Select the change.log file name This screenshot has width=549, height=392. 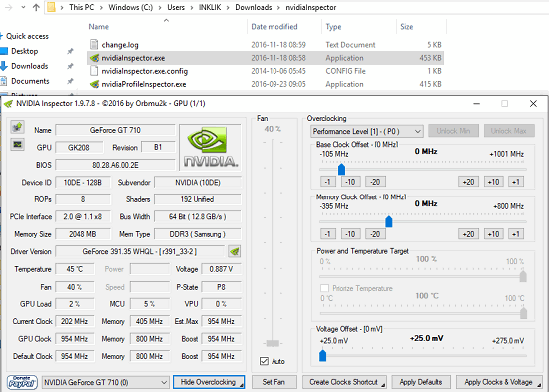pyautogui.click(x=120, y=45)
